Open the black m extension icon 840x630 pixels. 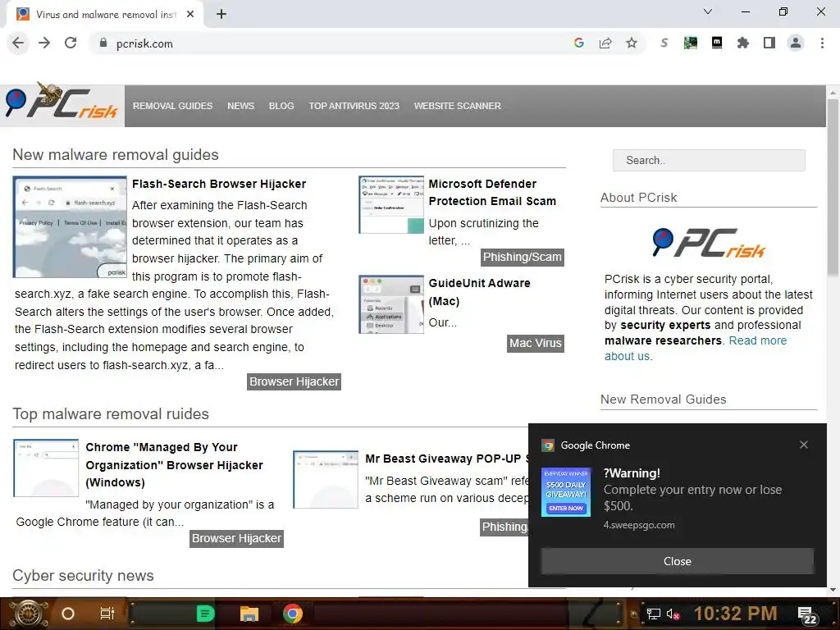(717, 43)
